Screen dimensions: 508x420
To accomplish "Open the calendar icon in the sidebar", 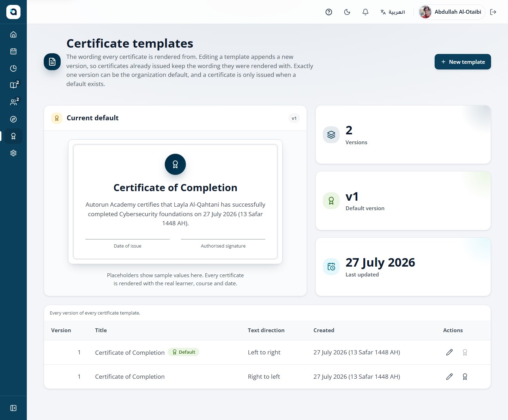I will click(13, 51).
